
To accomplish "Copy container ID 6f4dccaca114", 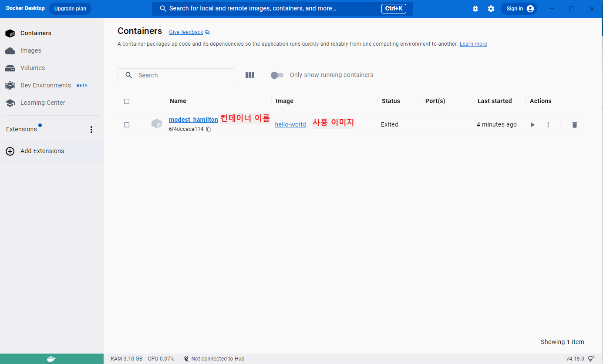I will [x=209, y=129].
